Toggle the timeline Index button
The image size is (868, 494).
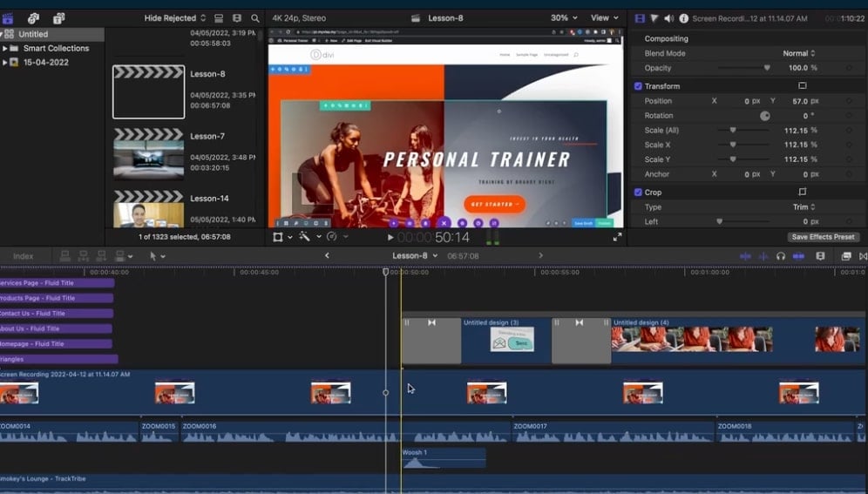pos(24,256)
